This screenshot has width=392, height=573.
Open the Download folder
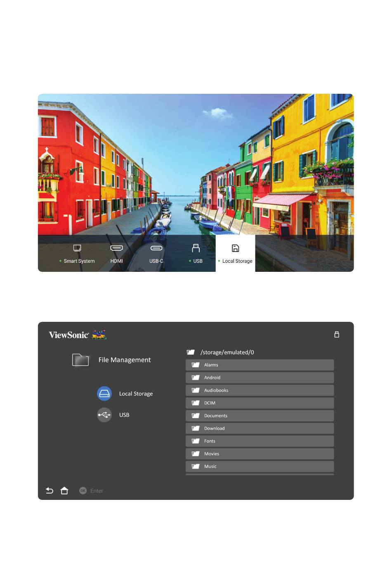(x=260, y=428)
